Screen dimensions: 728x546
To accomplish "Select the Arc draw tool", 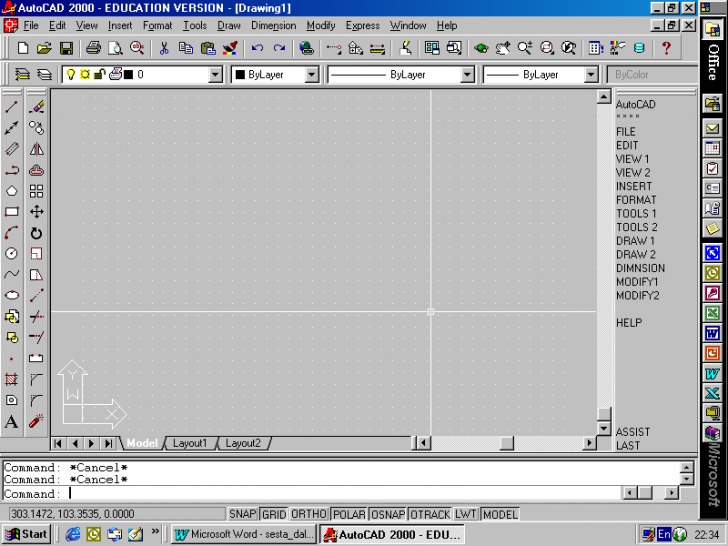I will coord(12,233).
